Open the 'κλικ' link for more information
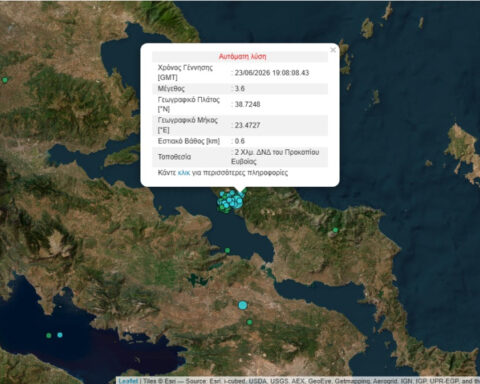The image size is (480, 384). tap(184, 173)
